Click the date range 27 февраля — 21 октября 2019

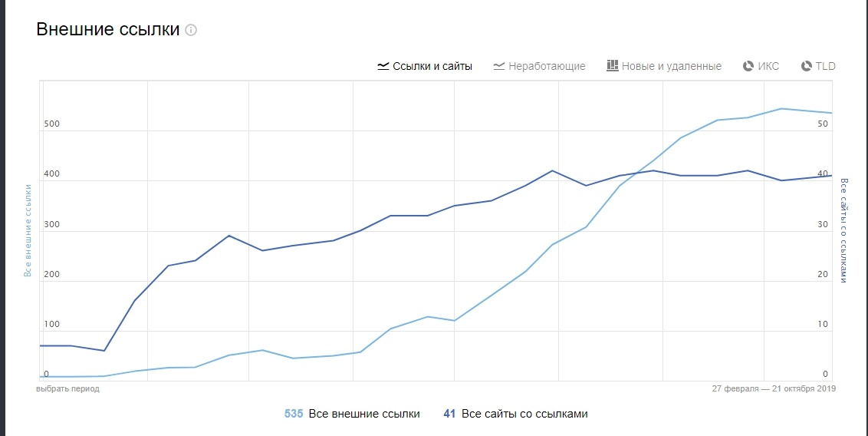pyautogui.click(x=774, y=388)
